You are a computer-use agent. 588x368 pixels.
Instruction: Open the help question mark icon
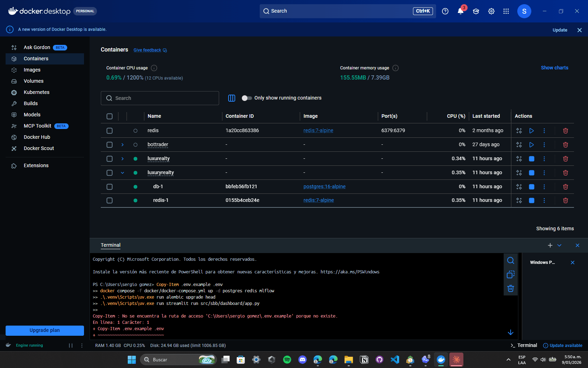point(445,11)
